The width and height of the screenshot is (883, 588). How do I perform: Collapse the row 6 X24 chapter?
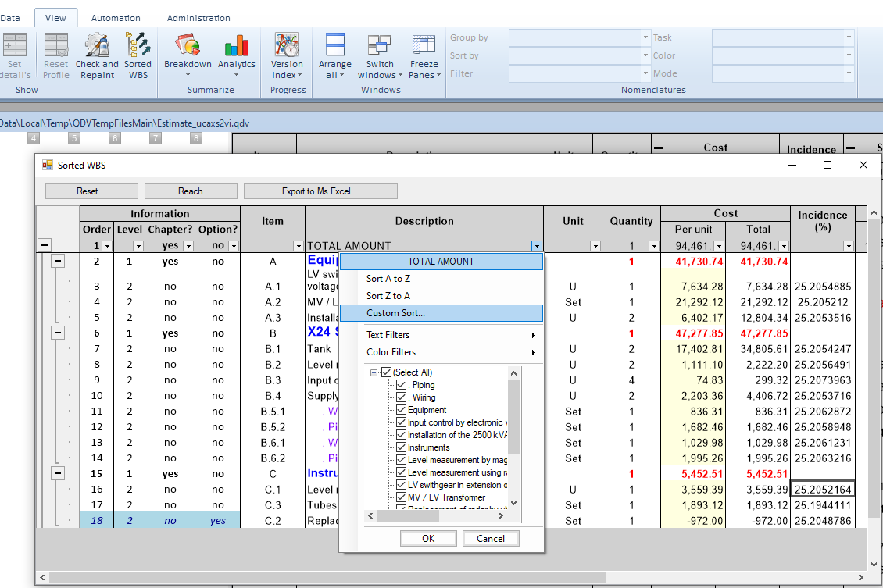tap(58, 333)
